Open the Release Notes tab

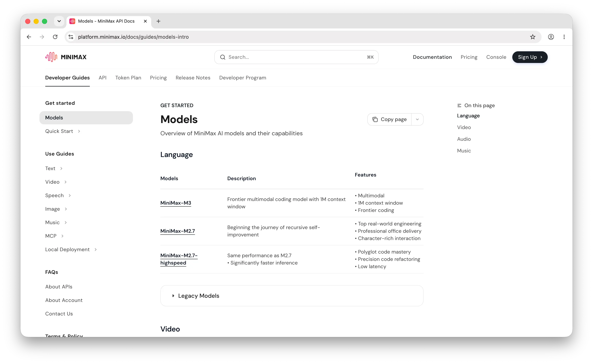(193, 78)
